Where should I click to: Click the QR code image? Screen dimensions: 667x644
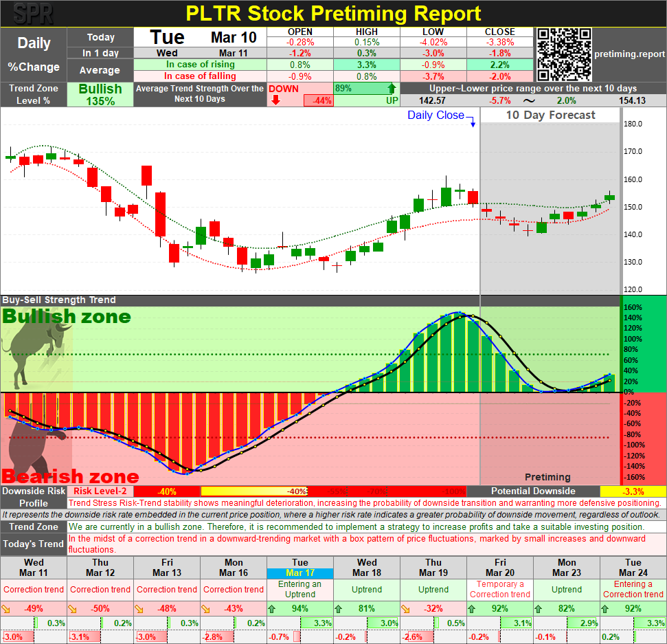click(x=564, y=54)
